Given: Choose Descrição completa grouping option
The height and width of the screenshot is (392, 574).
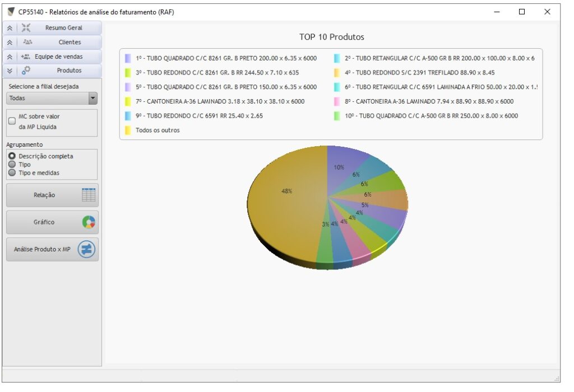Looking at the screenshot, I should click(12, 156).
